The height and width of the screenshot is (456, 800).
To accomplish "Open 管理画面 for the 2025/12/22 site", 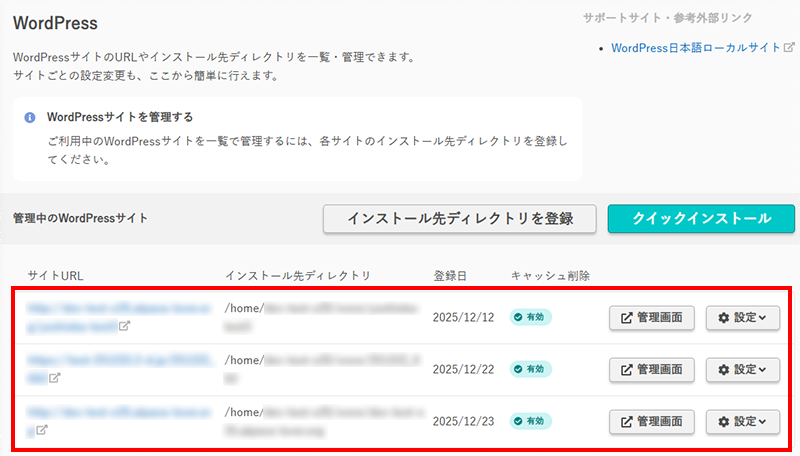I will 651,369.
